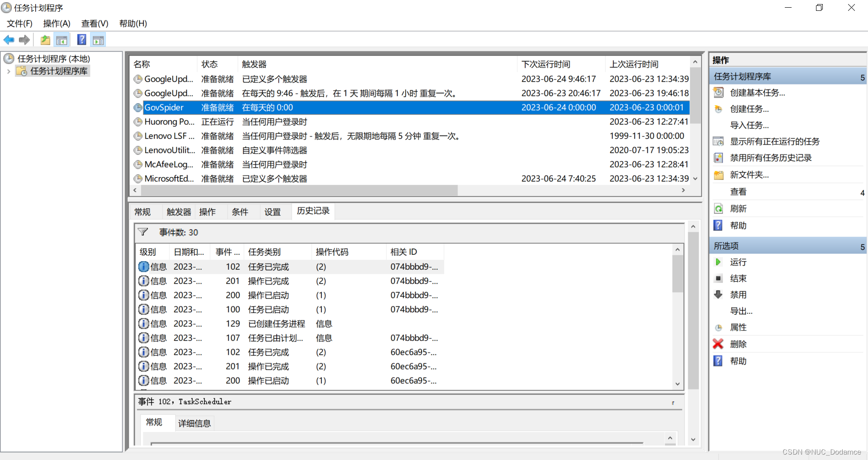Toggle the console tree pane icon
Image resolution: width=868 pixels, height=460 pixels.
click(x=62, y=40)
